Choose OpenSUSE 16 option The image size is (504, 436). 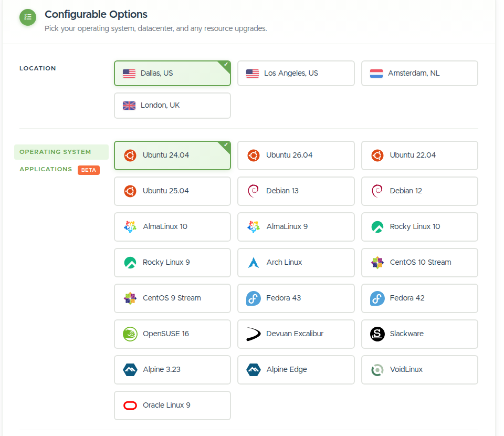[x=172, y=334]
